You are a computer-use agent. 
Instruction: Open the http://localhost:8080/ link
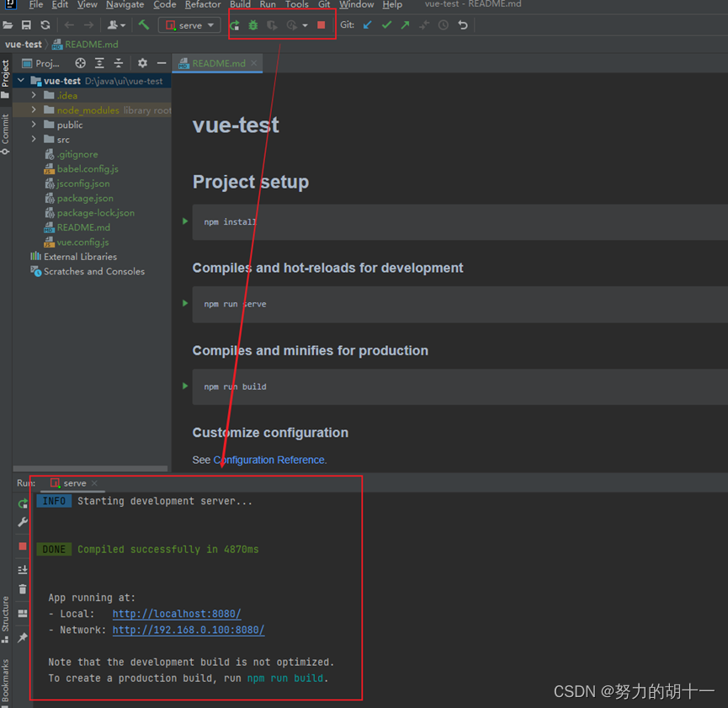point(177,614)
